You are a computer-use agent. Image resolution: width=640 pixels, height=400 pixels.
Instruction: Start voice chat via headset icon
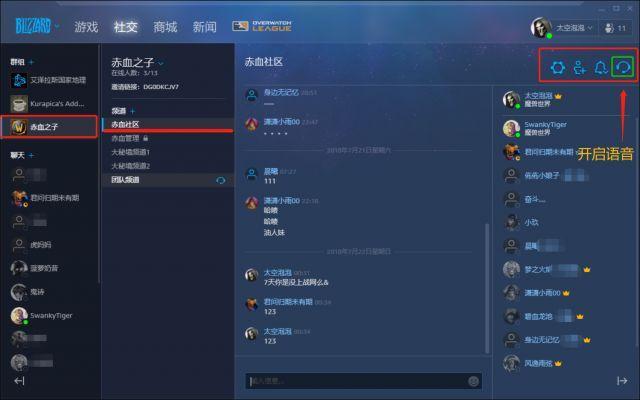pos(623,67)
